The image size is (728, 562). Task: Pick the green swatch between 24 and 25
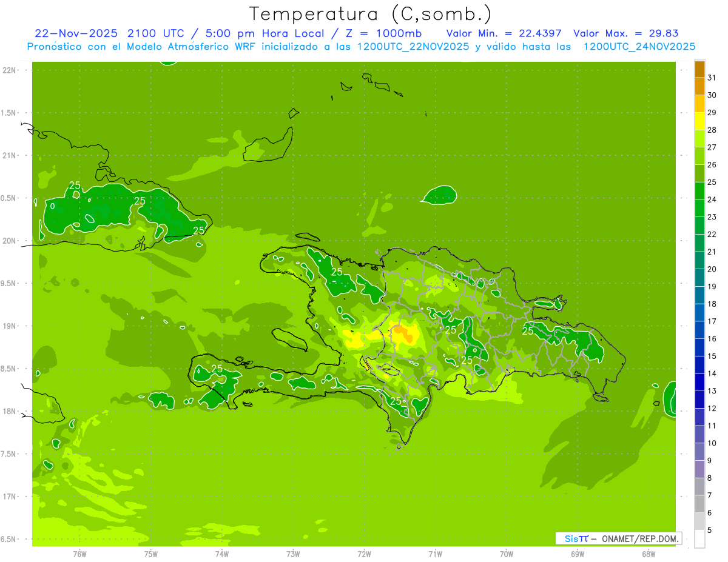point(699,191)
